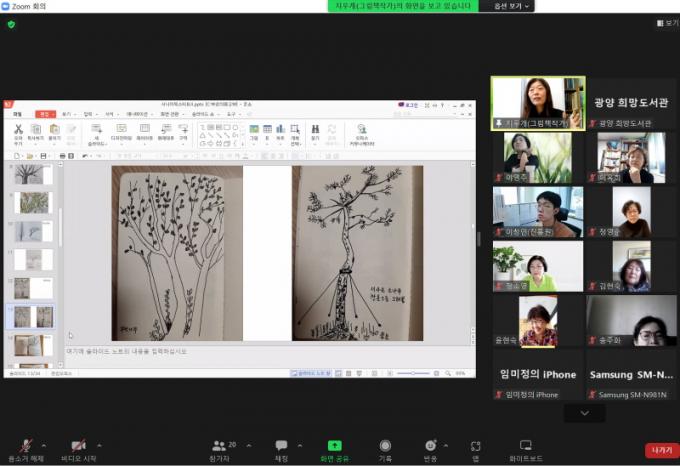This screenshot has height=466, width=680.
Task: Open the reactions icon
Action: click(430, 446)
